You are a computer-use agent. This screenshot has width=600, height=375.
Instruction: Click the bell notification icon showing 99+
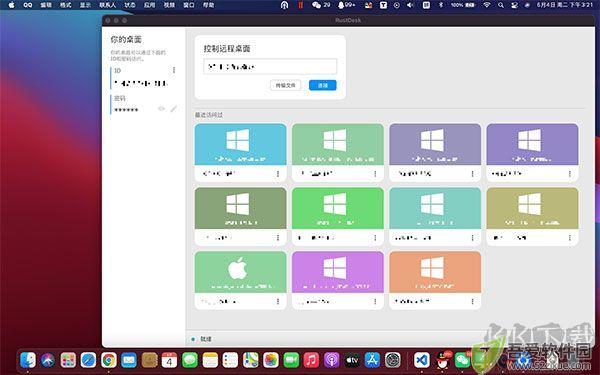346,5
